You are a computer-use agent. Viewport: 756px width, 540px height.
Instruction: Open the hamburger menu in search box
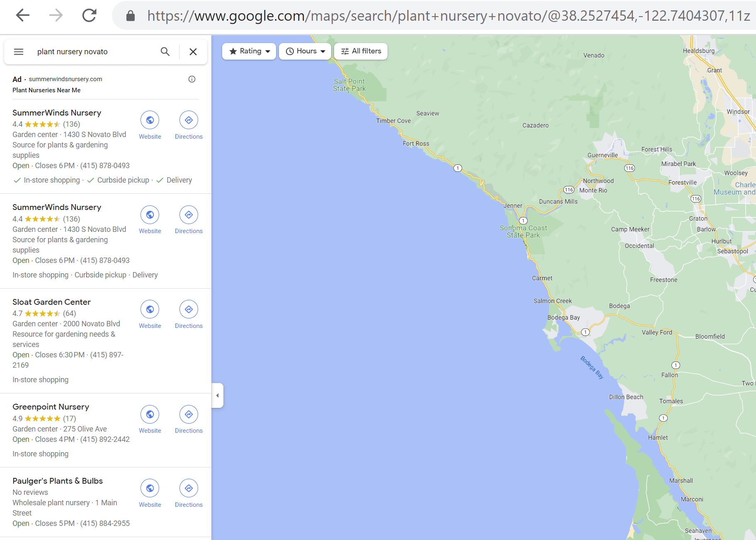click(19, 52)
